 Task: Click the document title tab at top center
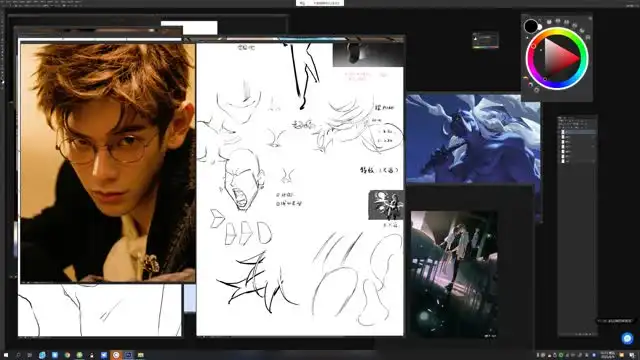tap(320, 3)
